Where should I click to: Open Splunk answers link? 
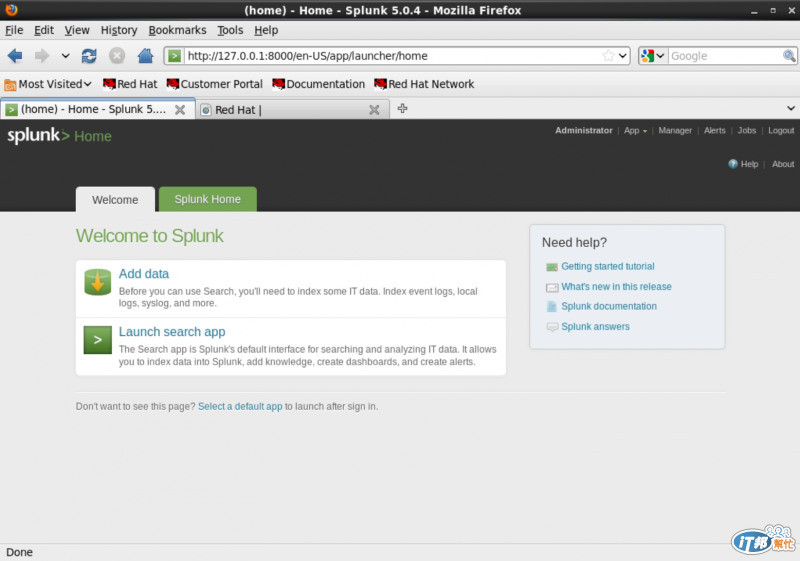[x=595, y=326]
